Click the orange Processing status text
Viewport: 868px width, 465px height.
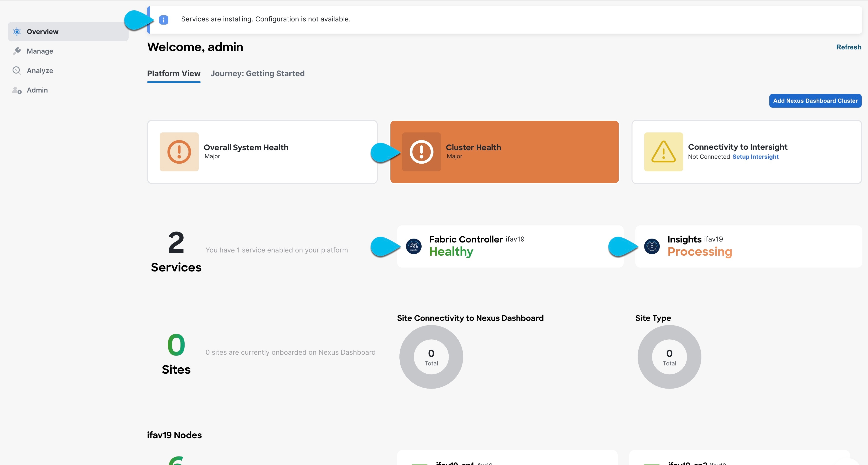[x=699, y=252]
